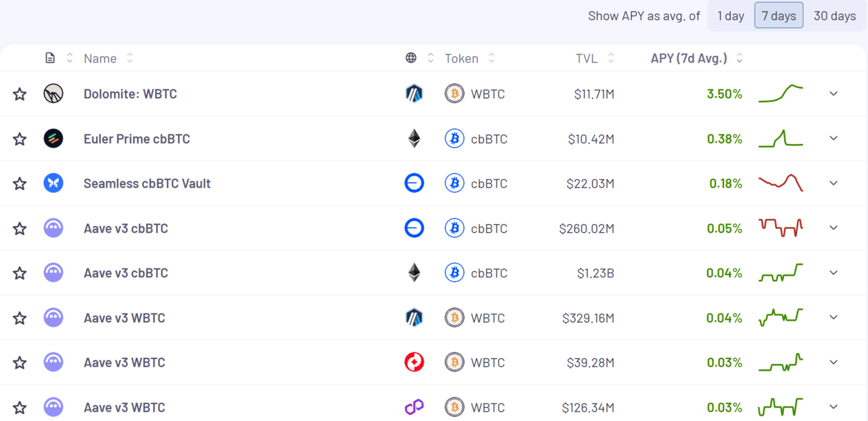Select the 7 days APY average

tap(779, 15)
